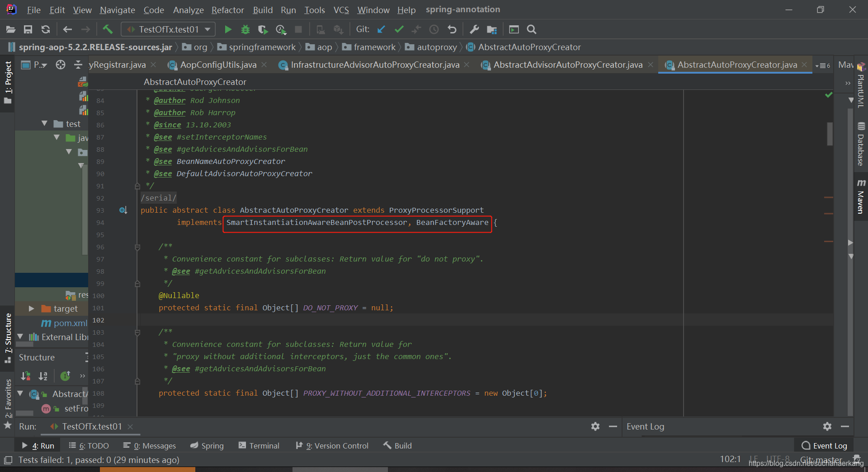Click the cursor position 102:1 indicator

click(730, 459)
